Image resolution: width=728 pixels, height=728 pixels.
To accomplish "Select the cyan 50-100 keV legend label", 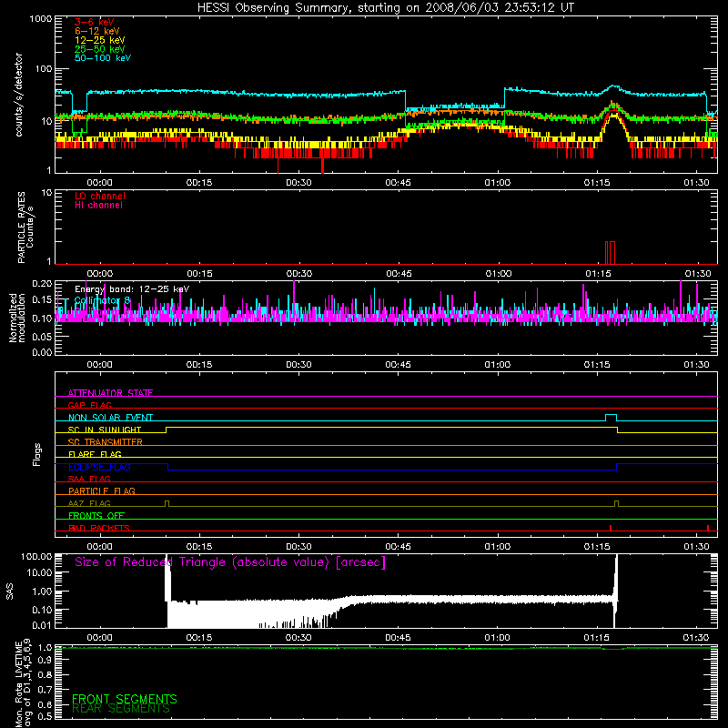I will coord(103,58).
